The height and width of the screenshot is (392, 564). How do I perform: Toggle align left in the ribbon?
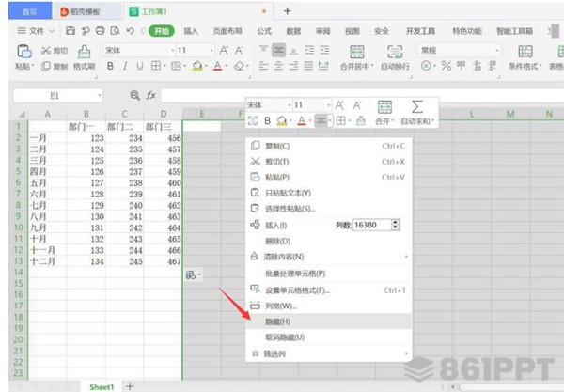[x=263, y=66]
